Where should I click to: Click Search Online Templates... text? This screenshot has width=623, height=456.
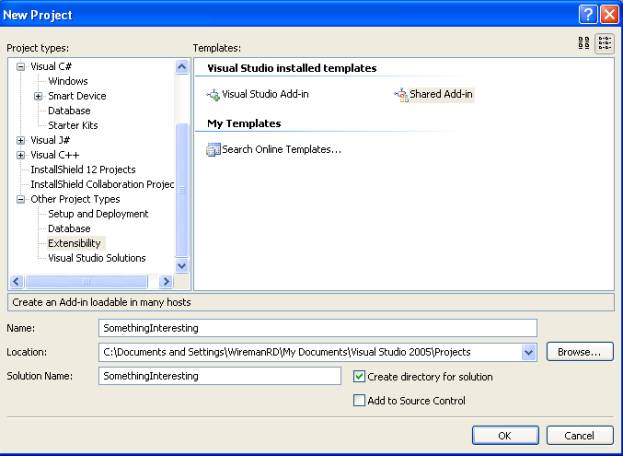[x=282, y=149]
